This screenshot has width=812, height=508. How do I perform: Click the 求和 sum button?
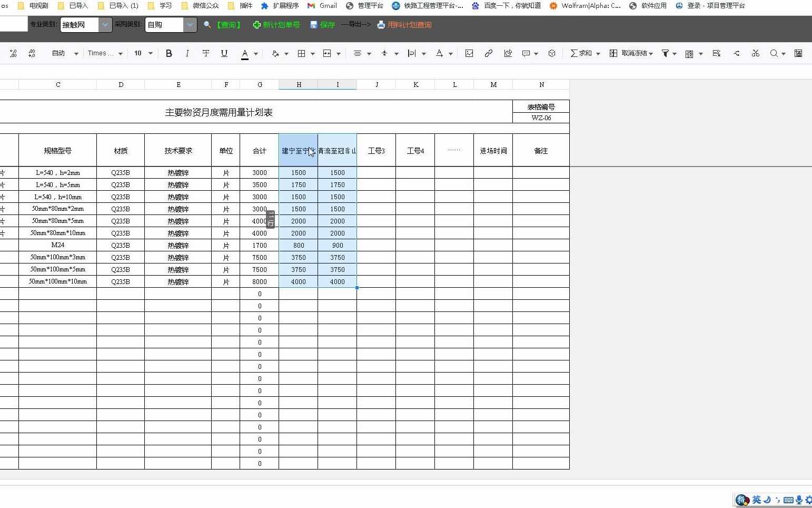(x=581, y=53)
